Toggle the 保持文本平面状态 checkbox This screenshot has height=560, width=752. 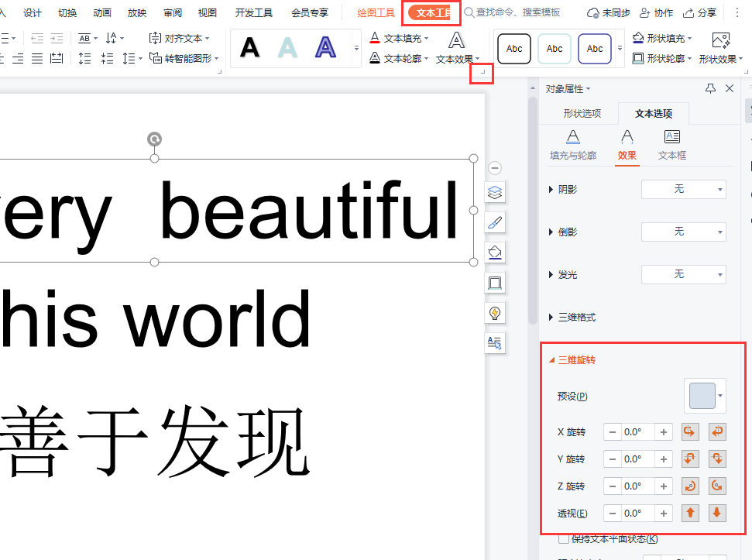(x=564, y=539)
